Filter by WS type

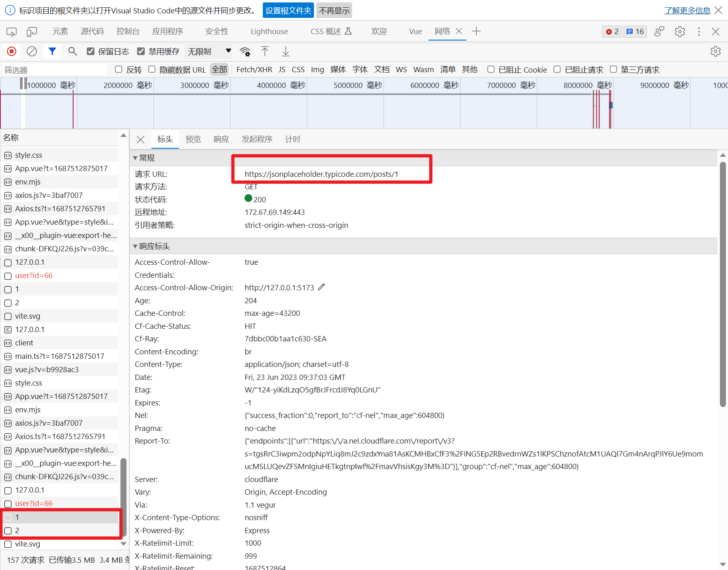401,69
